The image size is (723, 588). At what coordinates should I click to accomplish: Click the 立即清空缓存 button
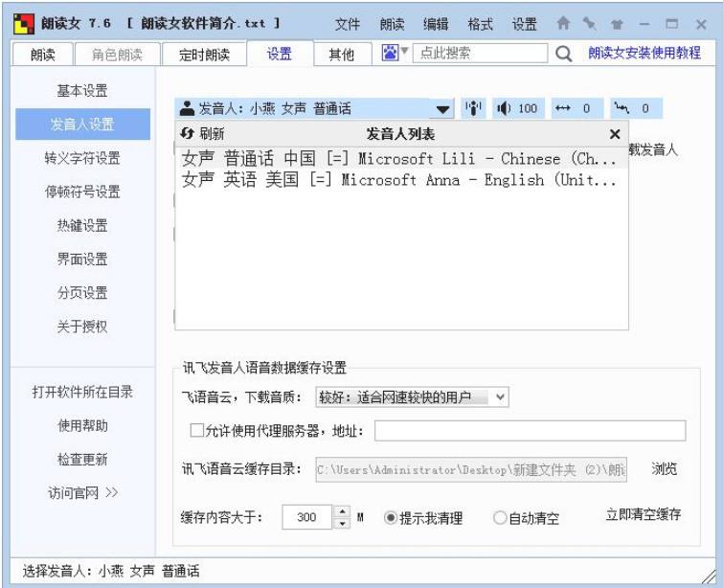pos(644,514)
